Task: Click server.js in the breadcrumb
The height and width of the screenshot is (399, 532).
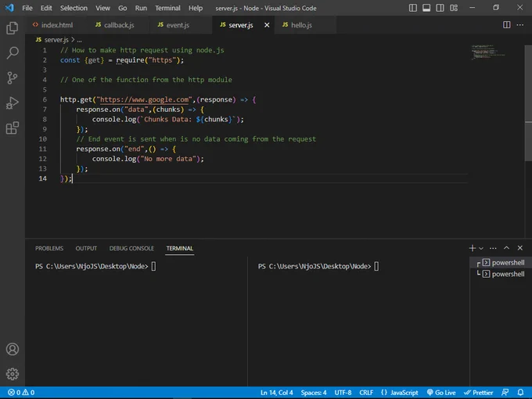Action: click(x=56, y=40)
